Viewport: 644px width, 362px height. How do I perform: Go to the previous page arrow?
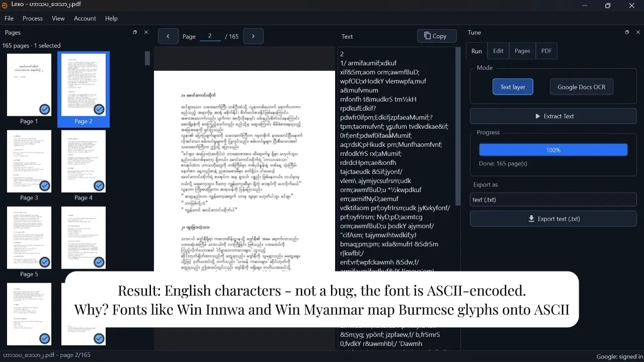pyautogui.click(x=168, y=36)
